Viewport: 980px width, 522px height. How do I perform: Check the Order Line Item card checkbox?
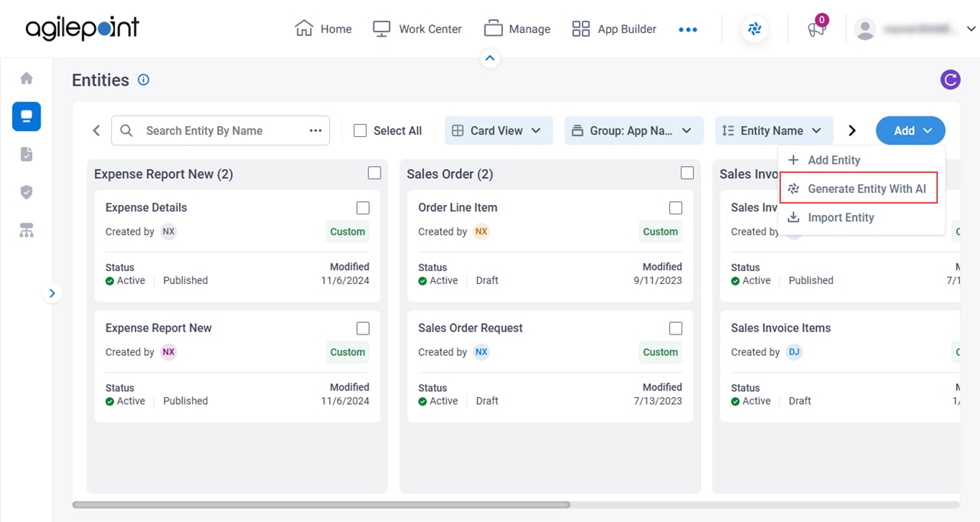[675, 208]
